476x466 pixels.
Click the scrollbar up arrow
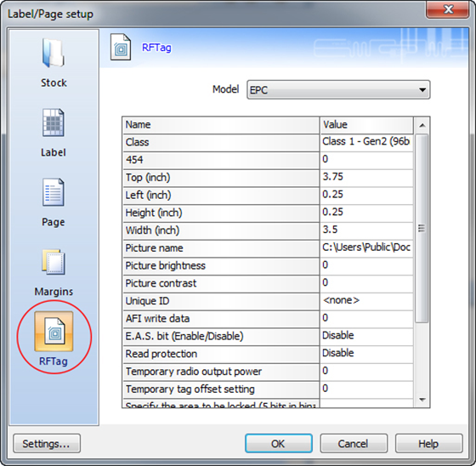422,125
